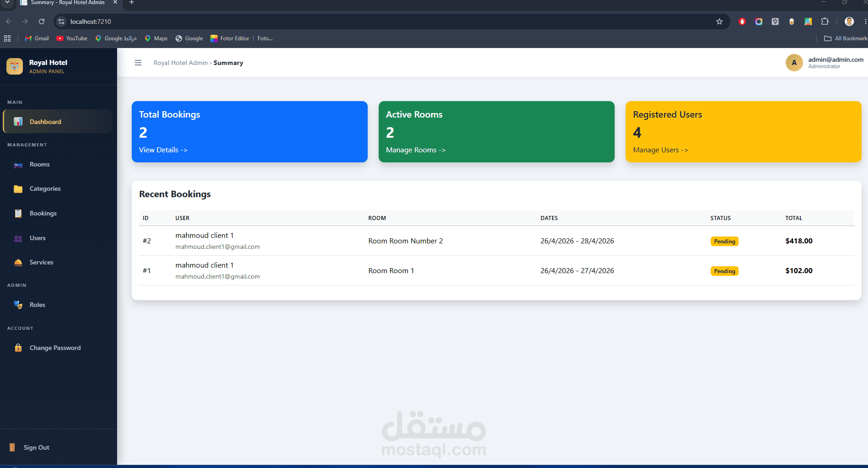Select the Users people icon

point(18,238)
